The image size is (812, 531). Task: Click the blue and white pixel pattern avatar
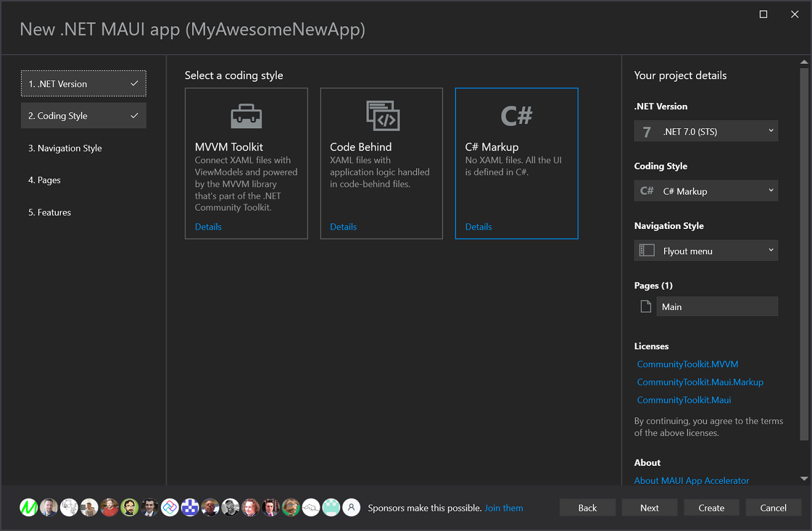click(190, 507)
